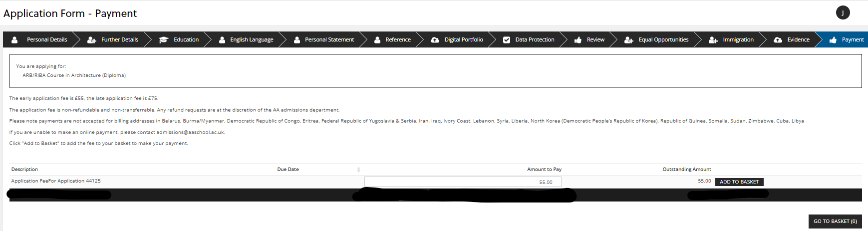Screen dimensions: 868x231
Task: Click the Data Protection checkmark icon
Action: pos(506,40)
